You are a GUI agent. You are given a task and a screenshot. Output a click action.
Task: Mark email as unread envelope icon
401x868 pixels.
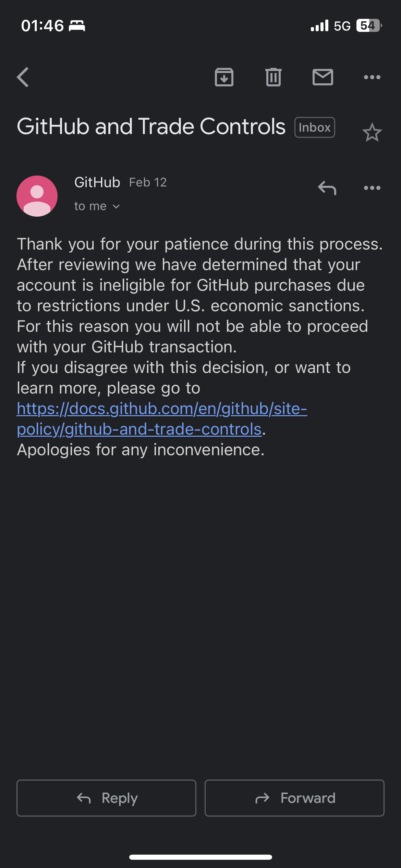click(323, 77)
